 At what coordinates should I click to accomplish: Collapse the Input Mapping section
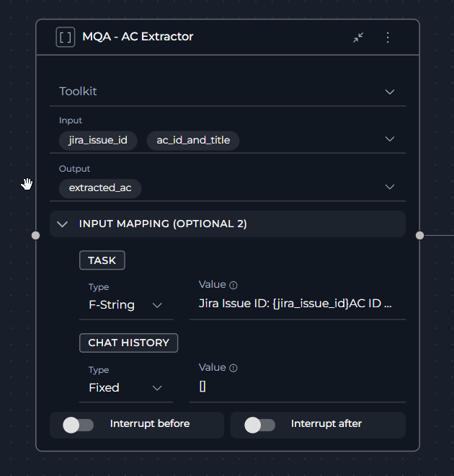click(63, 224)
